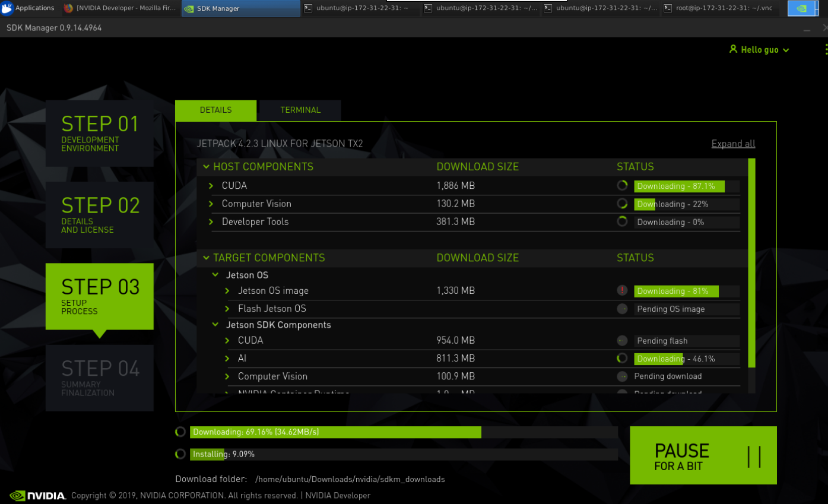This screenshot has height=504, width=828.
Task: Click the Downloading - 22% progress bar
Action: (687, 204)
